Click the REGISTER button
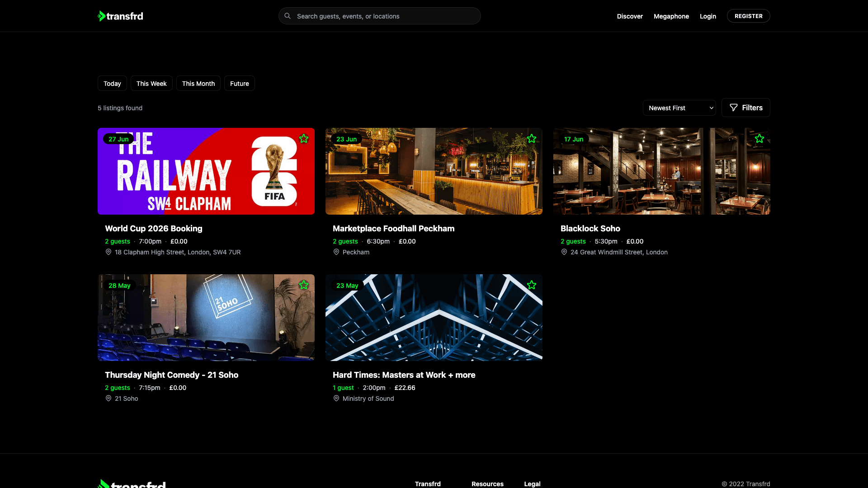Screen dimensions: 868x488 [749, 16]
